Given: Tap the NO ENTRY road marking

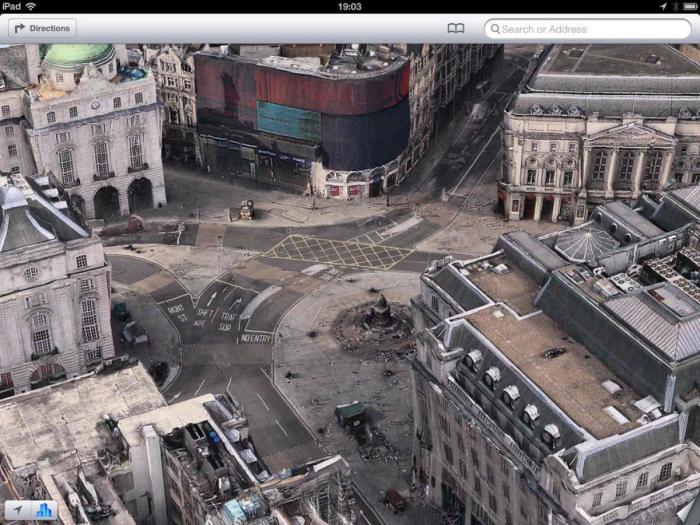Looking at the screenshot, I should (257, 337).
